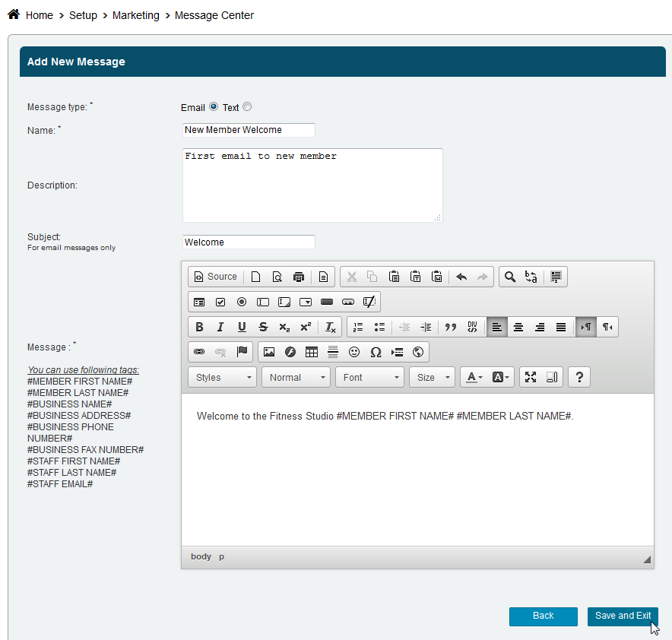Select the Email message type

pyautogui.click(x=214, y=107)
